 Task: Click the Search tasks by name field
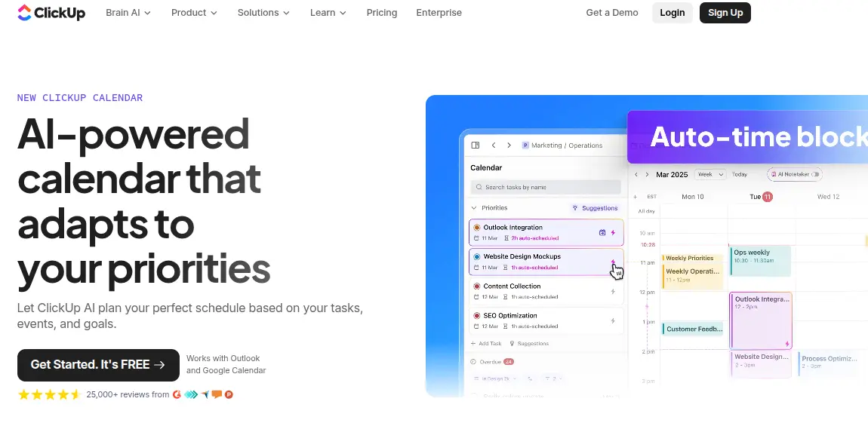tap(546, 187)
